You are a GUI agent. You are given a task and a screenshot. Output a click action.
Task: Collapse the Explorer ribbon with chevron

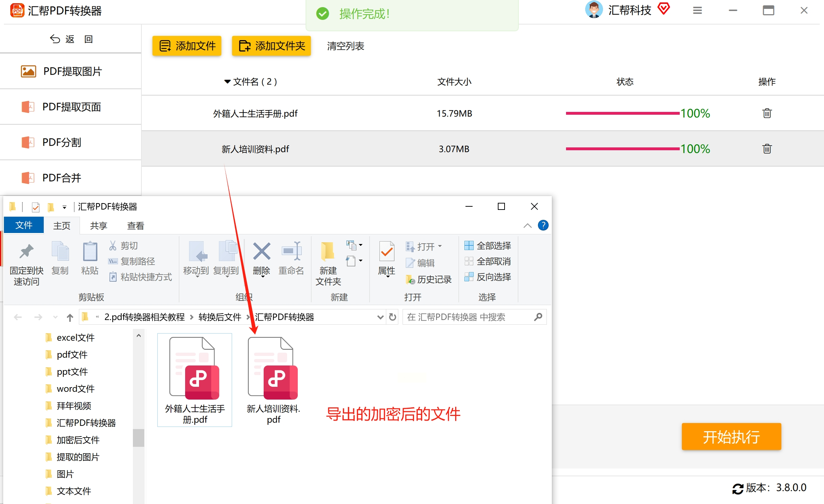(527, 226)
